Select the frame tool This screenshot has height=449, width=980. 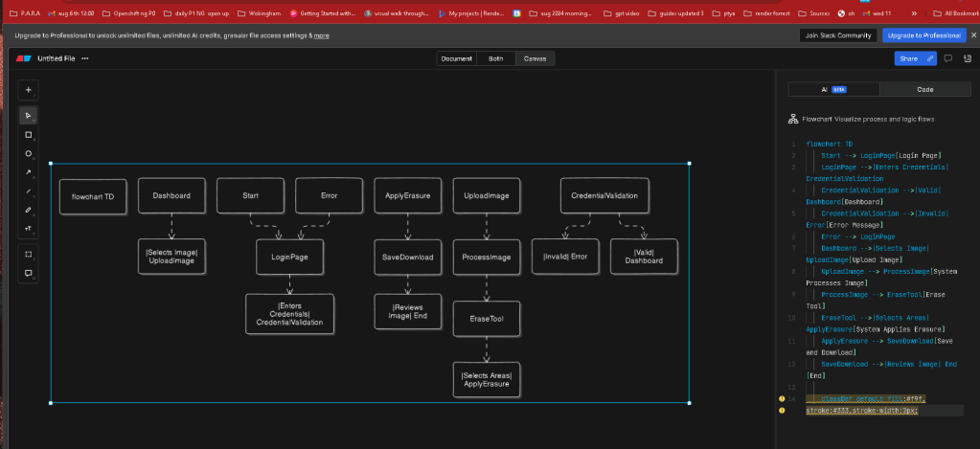click(x=28, y=254)
